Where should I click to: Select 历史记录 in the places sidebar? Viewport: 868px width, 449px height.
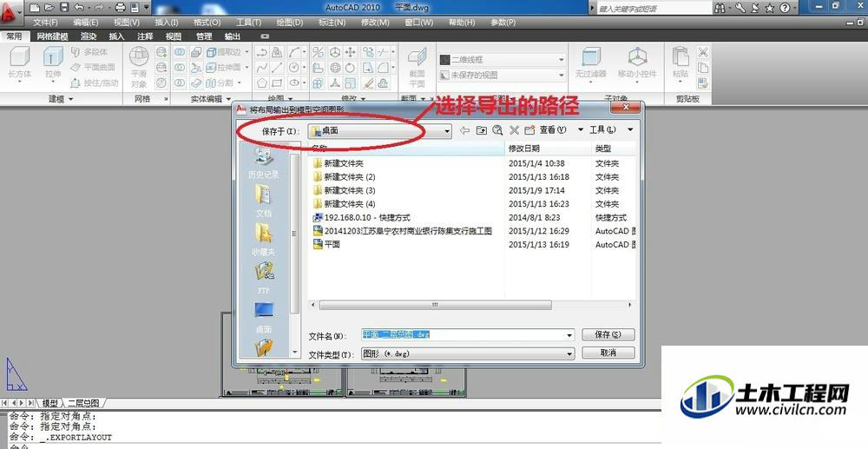pyautogui.click(x=264, y=162)
